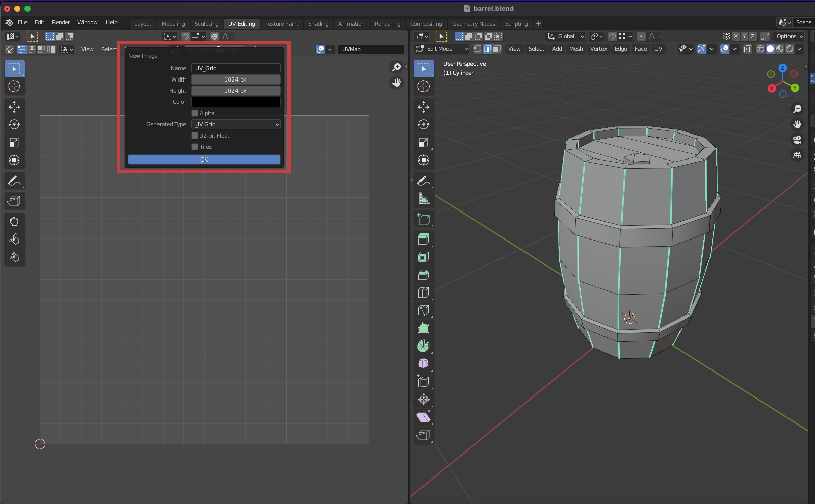
Task: Select the Extrude Region tool
Action: click(424, 239)
